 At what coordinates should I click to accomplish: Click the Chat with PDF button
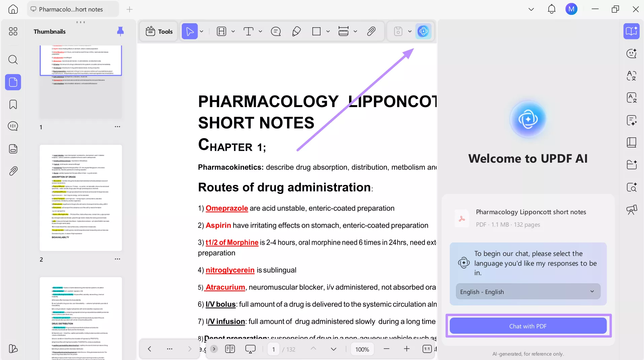(x=528, y=326)
